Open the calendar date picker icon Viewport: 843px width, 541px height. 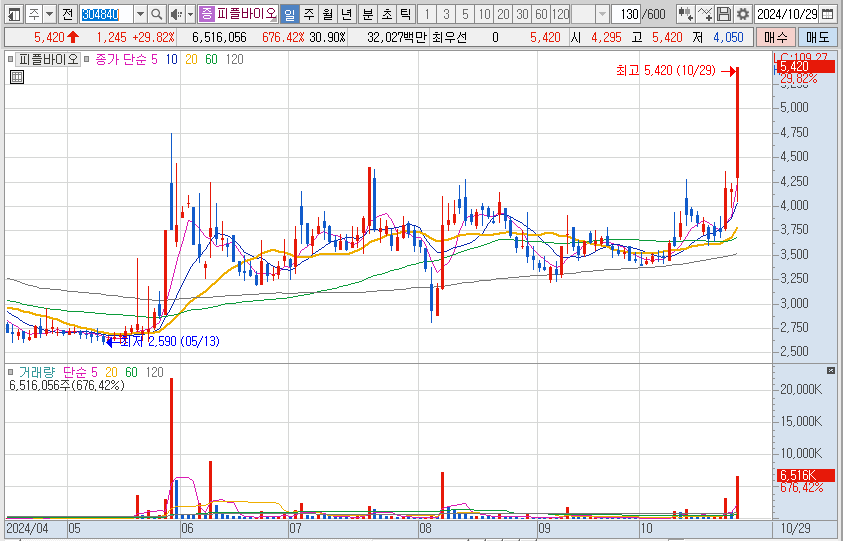click(x=828, y=14)
